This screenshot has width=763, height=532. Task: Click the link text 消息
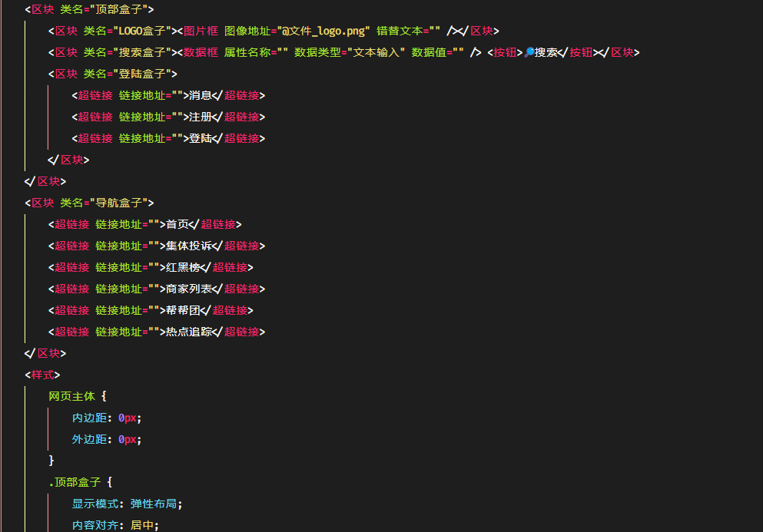201,95
